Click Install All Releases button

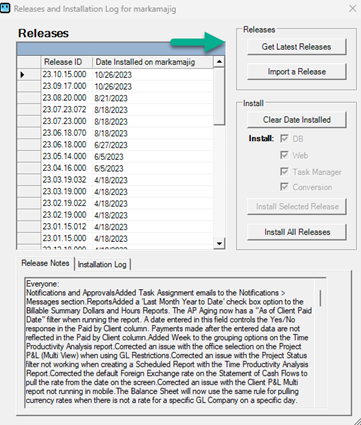[296, 232]
